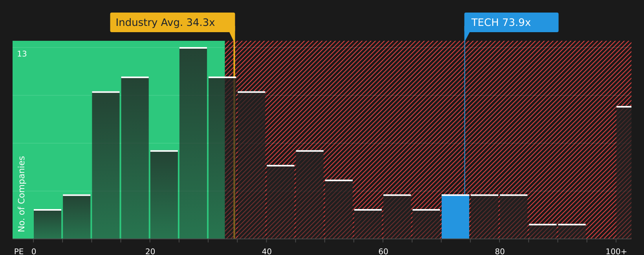Click the PE axis label

[x=19, y=251]
